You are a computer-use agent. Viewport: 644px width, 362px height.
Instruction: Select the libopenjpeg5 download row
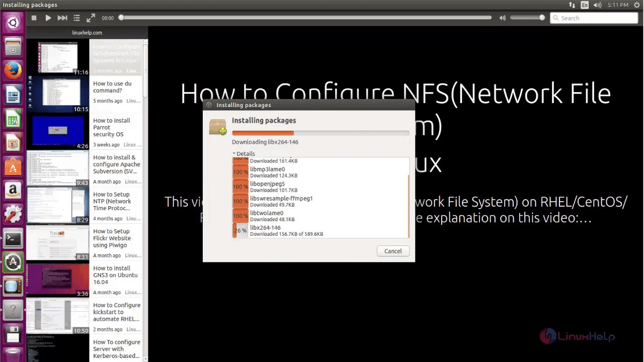tap(320, 187)
